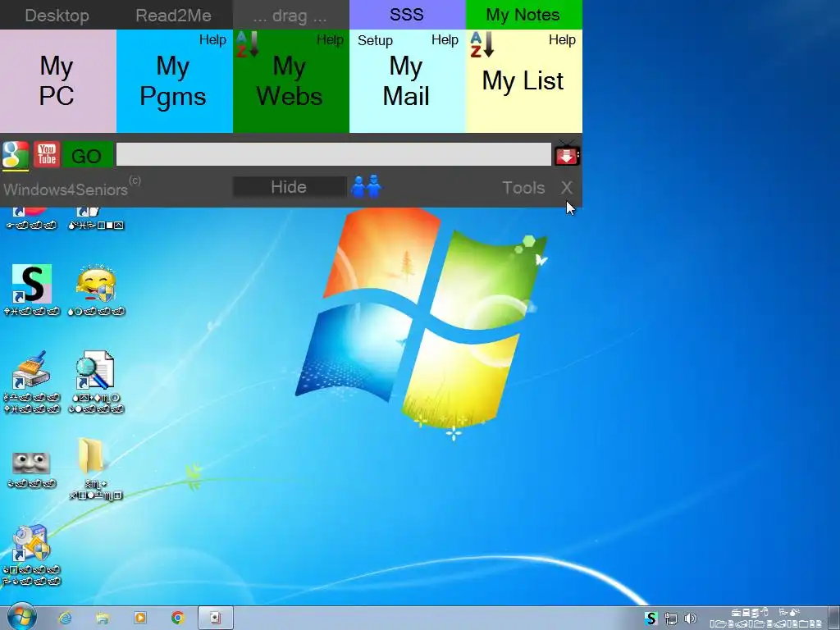Select the scanner with brush desktop icon

tap(32, 370)
